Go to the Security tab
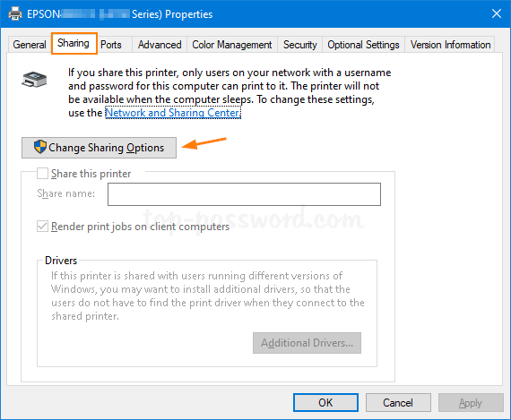Viewport: 511px width, 420px height. [x=299, y=45]
